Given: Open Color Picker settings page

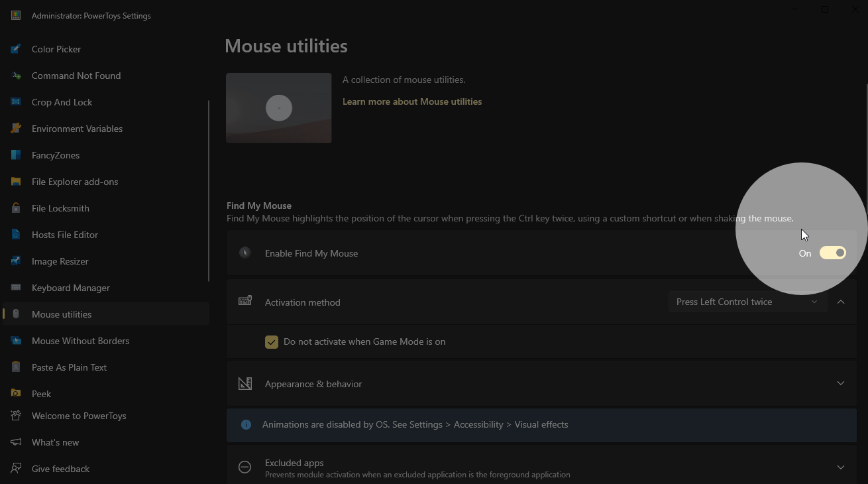Looking at the screenshot, I should pyautogui.click(x=106, y=49).
